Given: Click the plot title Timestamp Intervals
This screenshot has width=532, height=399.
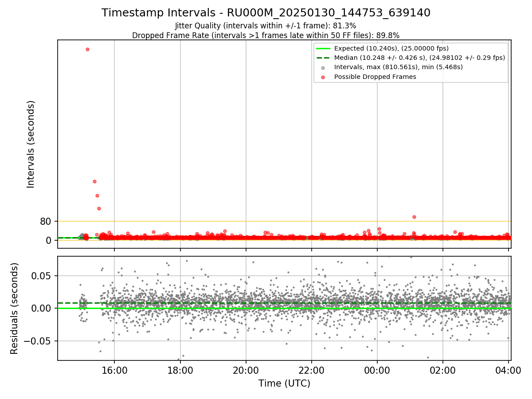Looking at the screenshot, I should [266, 13].
